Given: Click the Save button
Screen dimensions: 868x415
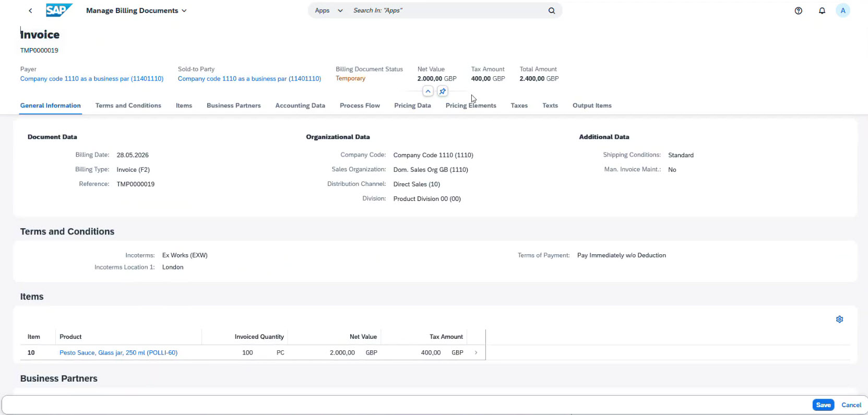Looking at the screenshot, I should click(x=823, y=405).
